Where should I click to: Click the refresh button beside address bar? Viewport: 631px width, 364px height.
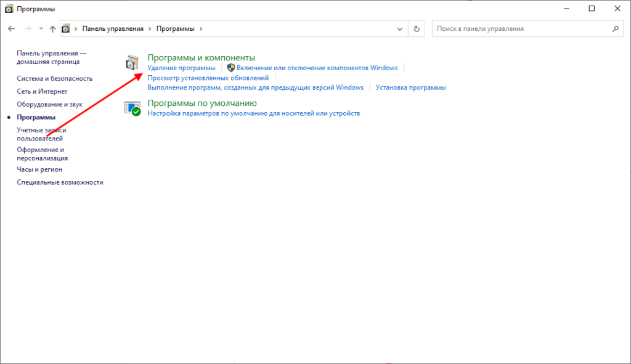pyautogui.click(x=417, y=29)
